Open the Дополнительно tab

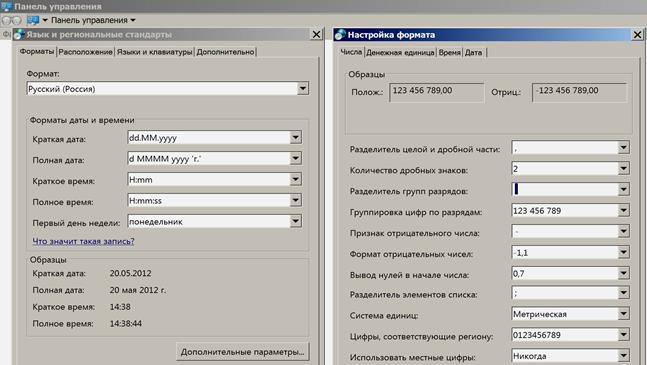pos(225,52)
